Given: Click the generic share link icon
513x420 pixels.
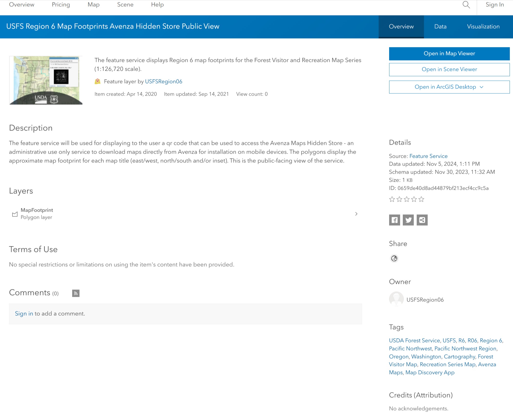Looking at the screenshot, I should [422, 220].
